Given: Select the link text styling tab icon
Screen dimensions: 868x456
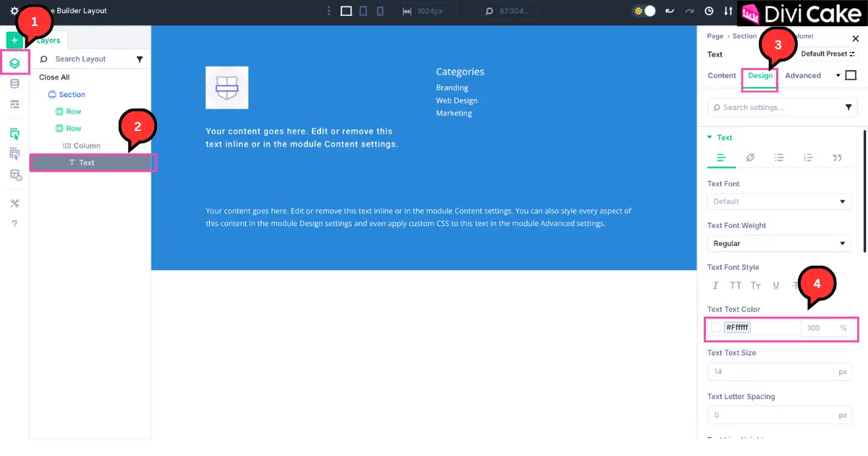Looking at the screenshot, I should pyautogui.click(x=750, y=158).
